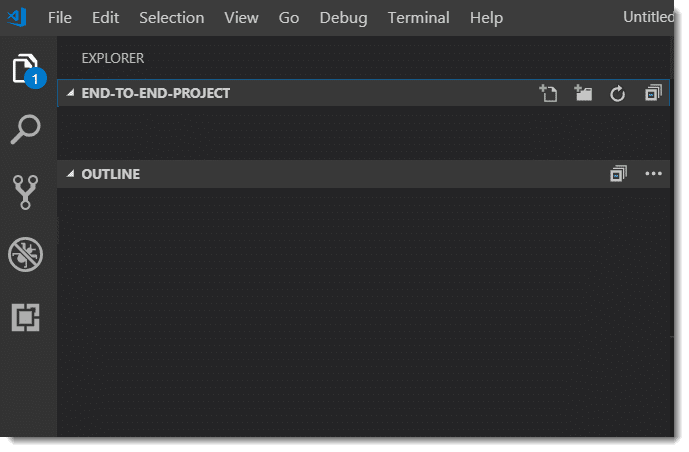Open the Search view
The height and width of the screenshot is (452, 689).
pos(25,130)
